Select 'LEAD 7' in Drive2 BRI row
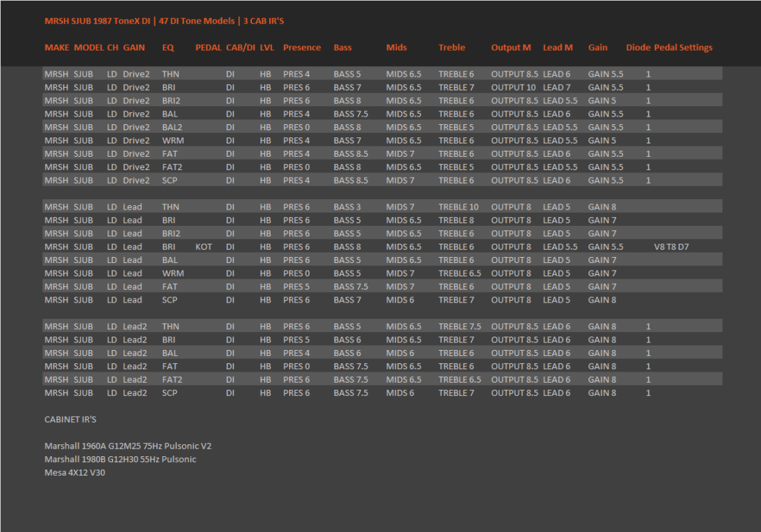Screen dimensions: 761x532 [x=557, y=88]
